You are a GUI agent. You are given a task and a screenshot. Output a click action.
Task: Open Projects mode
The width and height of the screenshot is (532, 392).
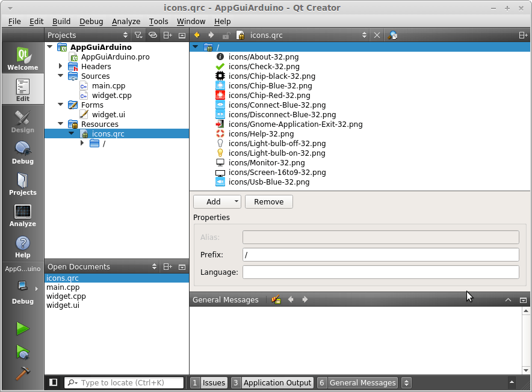[23, 183]
